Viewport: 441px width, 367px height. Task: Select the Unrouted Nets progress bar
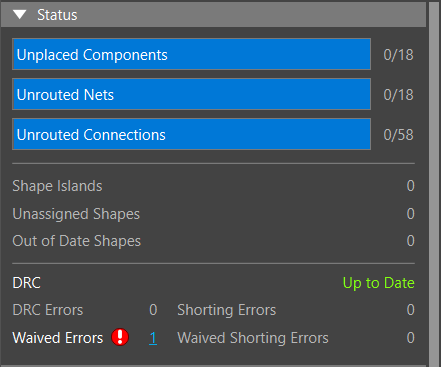pos(192,94)
